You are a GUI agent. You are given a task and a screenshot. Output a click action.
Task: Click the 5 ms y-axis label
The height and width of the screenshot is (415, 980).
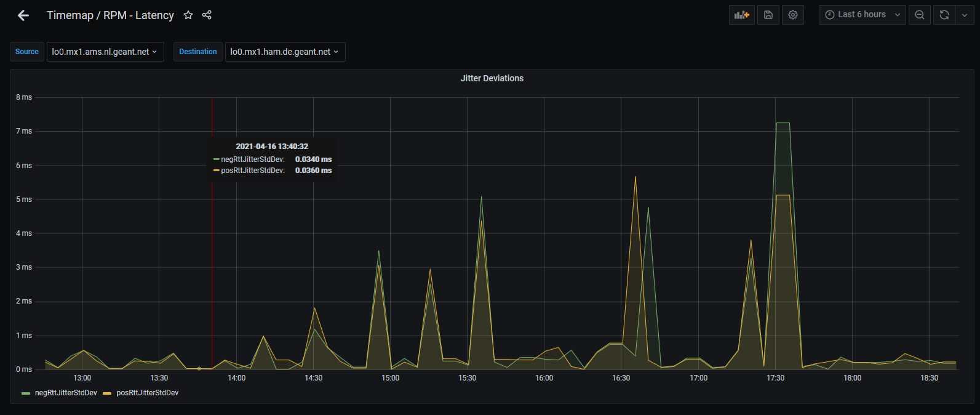24,199
